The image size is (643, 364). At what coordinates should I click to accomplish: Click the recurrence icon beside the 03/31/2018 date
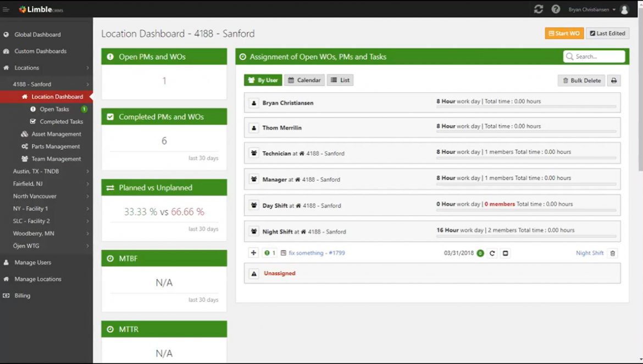[493, 253]
